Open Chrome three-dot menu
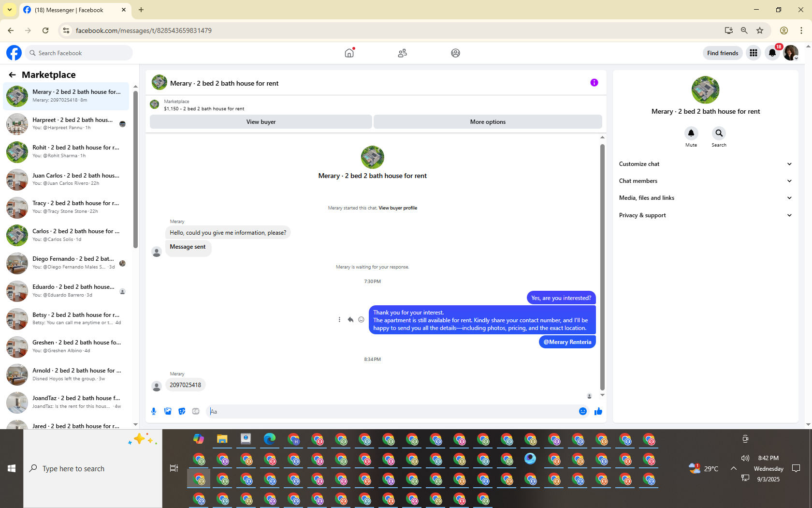The height and width of the screenshot is (508, 812). [x=801, y=30]
